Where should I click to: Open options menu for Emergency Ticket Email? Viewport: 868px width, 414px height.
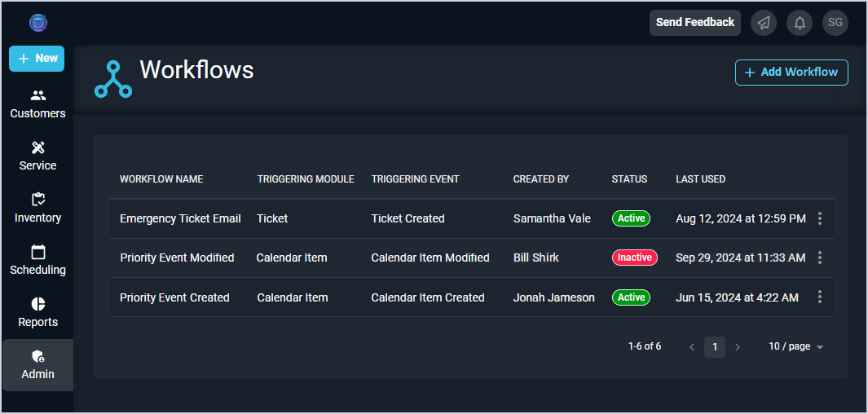(820, 218)
